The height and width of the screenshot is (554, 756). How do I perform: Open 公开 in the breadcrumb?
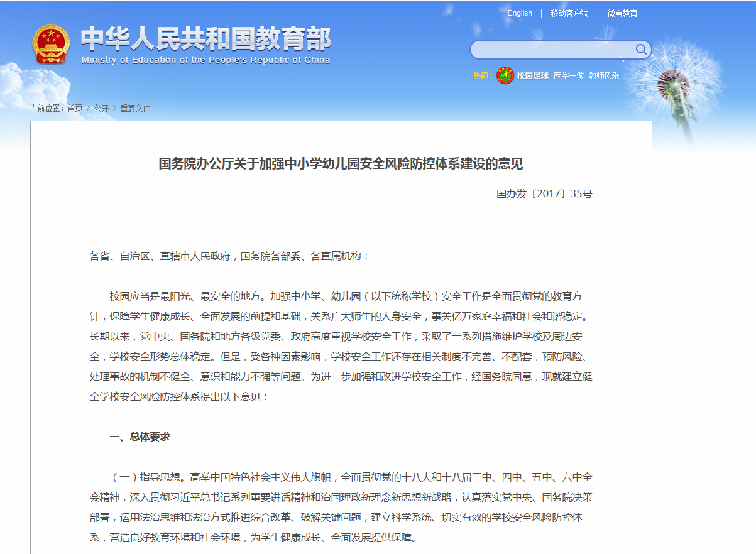(101, 108)
